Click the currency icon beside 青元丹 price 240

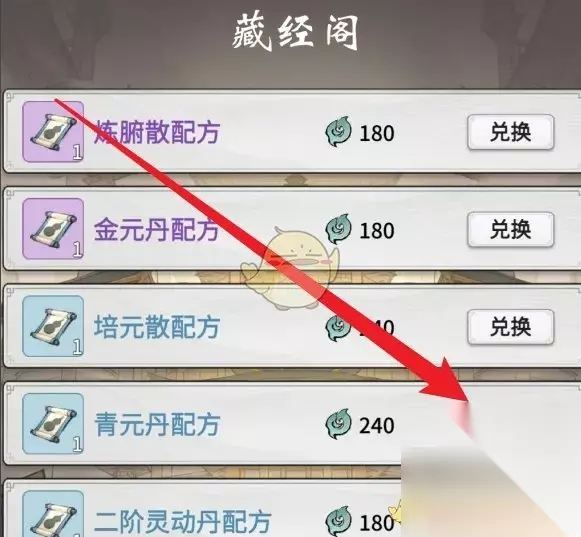[x=338, y=424]
